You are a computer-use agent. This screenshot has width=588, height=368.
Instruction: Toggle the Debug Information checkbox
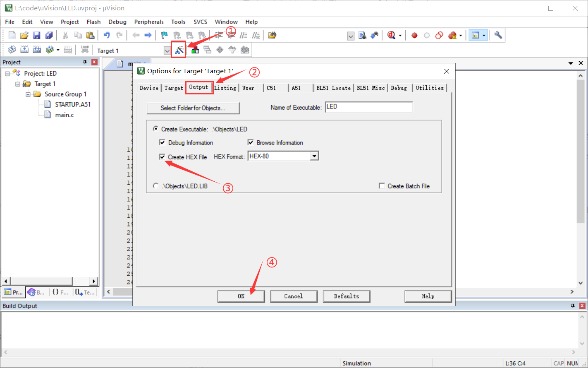pos(162,142)
